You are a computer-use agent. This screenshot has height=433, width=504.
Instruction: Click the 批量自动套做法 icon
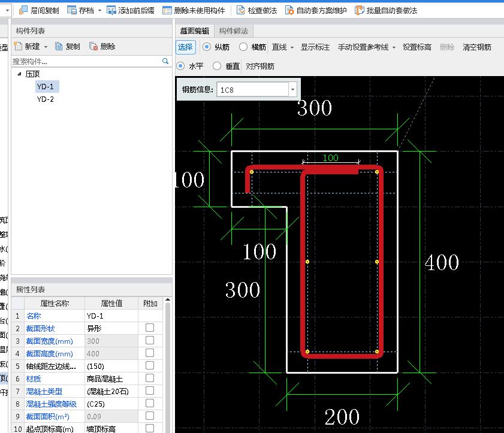coord(360,10)
